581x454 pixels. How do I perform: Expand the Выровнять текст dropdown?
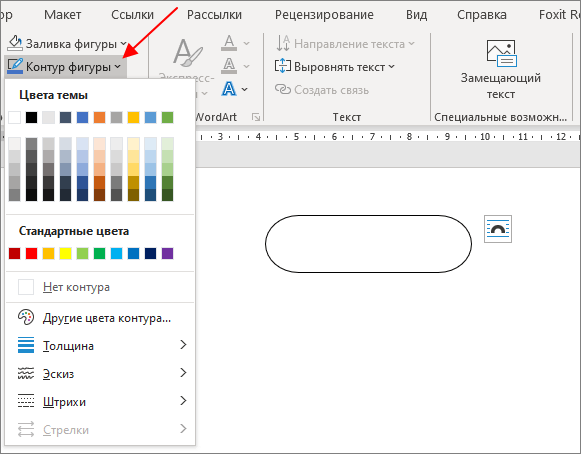391,67
